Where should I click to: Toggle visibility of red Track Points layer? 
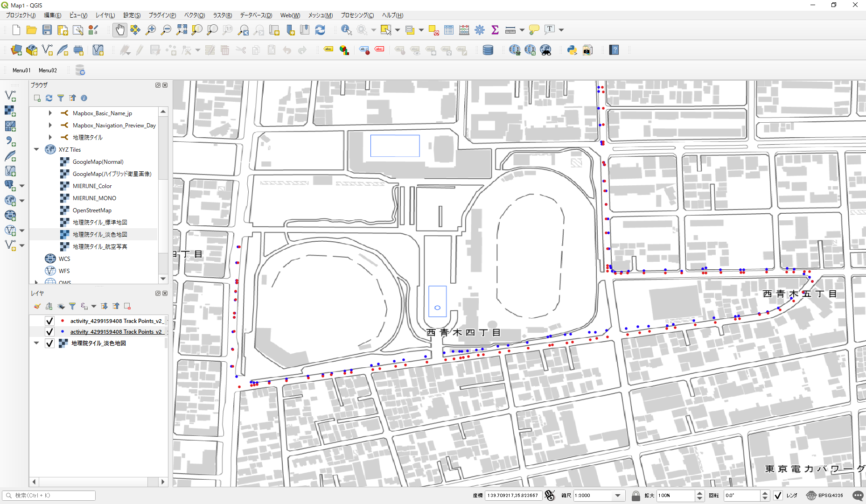tap(49, 321)
